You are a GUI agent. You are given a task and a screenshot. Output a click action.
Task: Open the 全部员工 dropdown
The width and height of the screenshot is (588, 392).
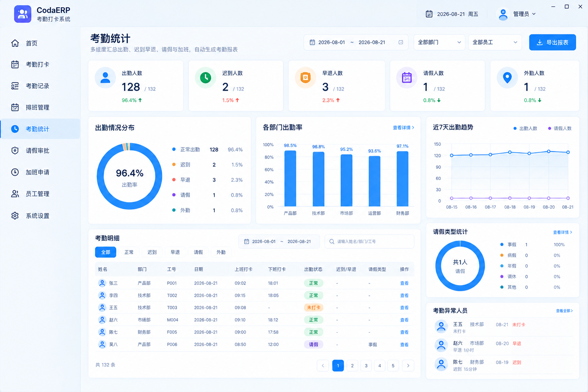tap(495, 42)
